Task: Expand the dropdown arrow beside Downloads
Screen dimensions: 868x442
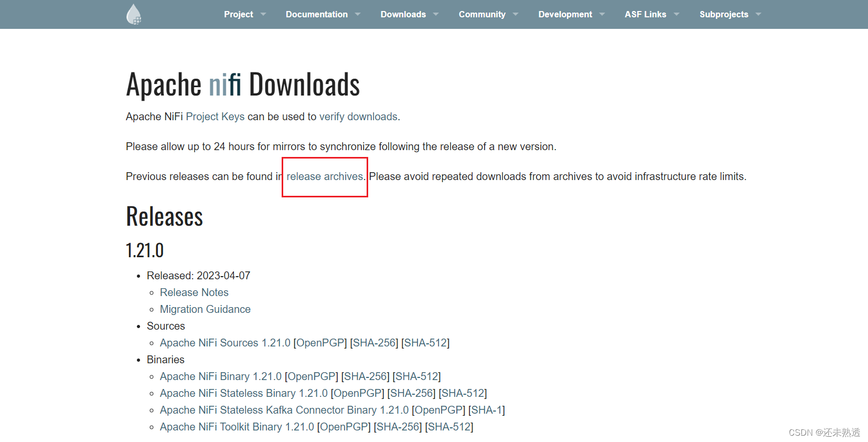Action: click(436, 14)
